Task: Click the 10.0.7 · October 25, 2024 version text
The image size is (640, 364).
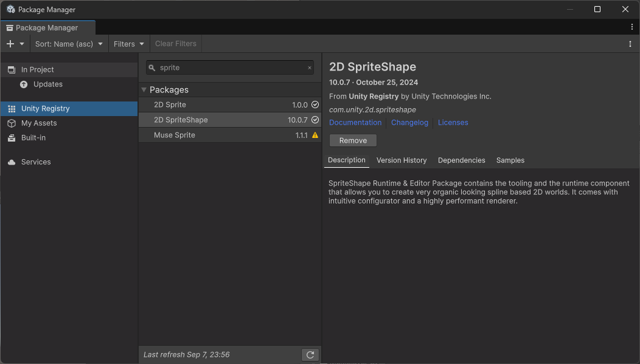Action: 374,82
